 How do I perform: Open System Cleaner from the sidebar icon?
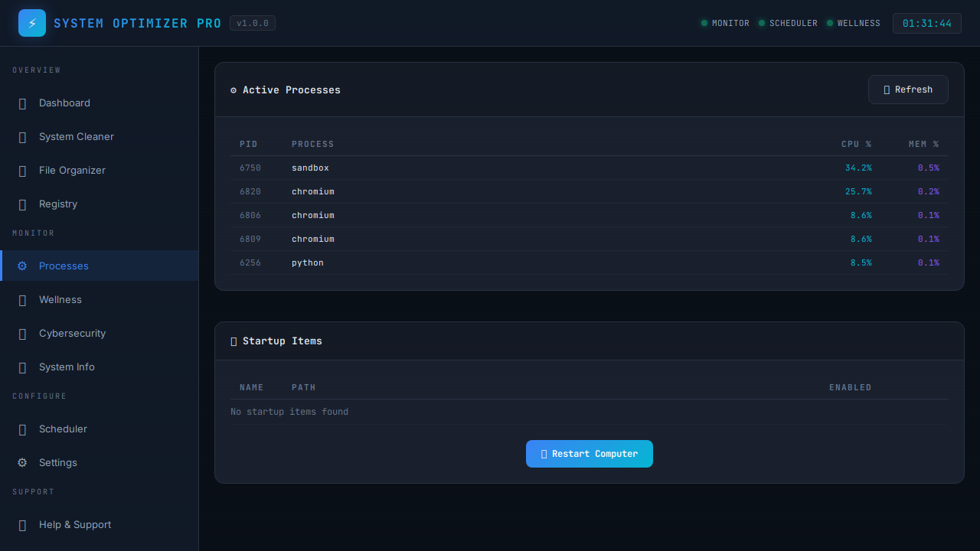point(22,137)
